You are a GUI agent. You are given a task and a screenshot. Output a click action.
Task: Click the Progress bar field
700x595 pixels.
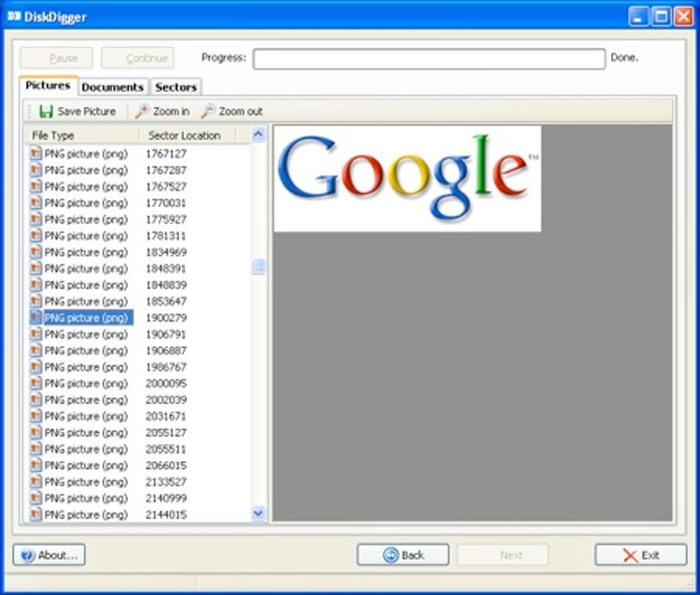[429, 59]
